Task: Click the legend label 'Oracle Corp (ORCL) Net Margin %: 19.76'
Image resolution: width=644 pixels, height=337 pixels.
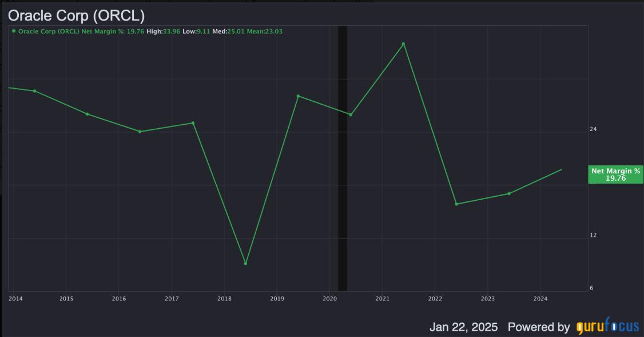Action: 81,31
